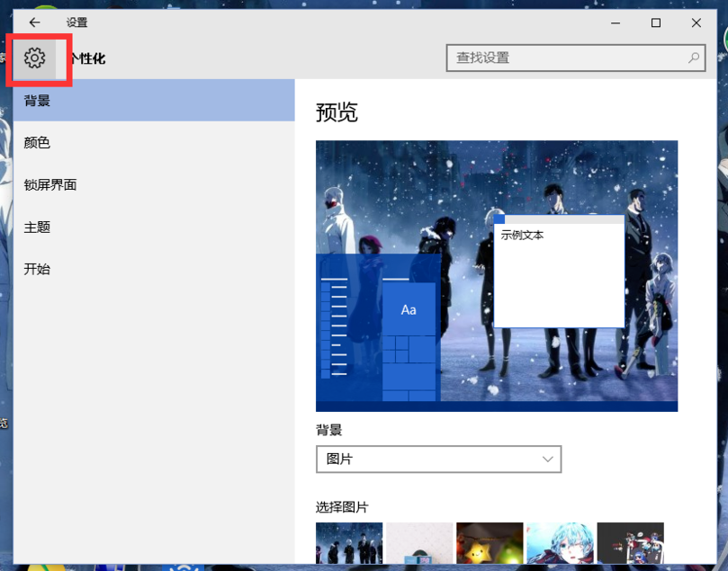Expand the chevron on the background selector
Viewport: 728px width, 571px height.
coord(547,459)
